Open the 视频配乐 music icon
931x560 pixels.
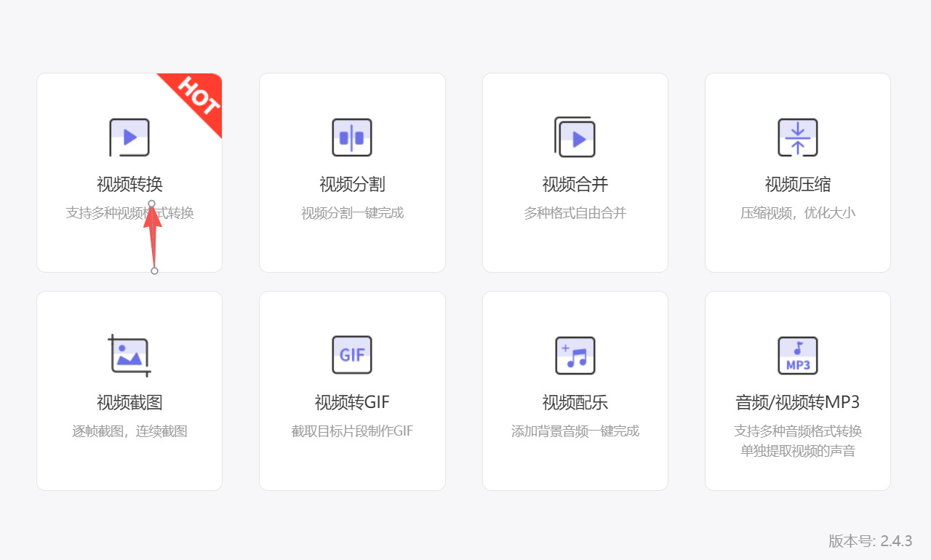click(575, 356)
